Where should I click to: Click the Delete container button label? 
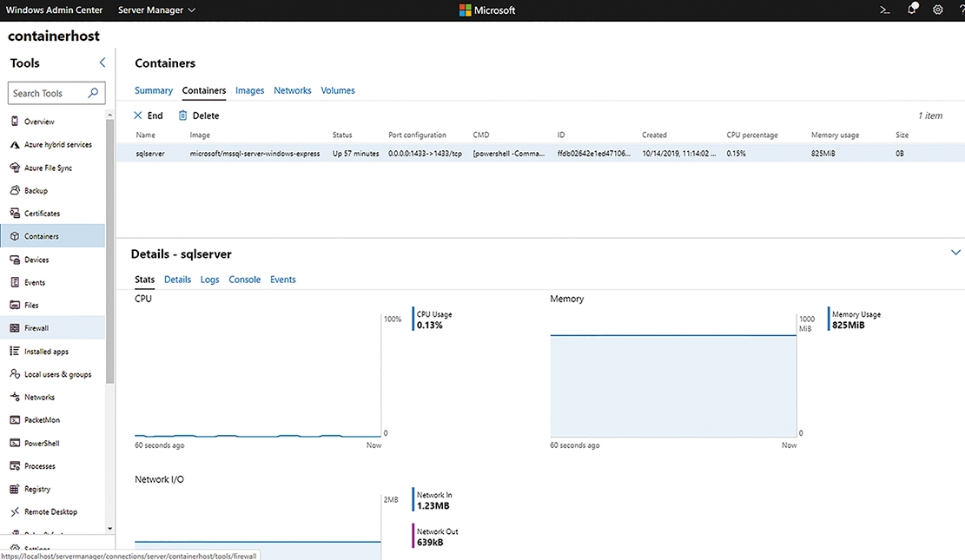206,115
